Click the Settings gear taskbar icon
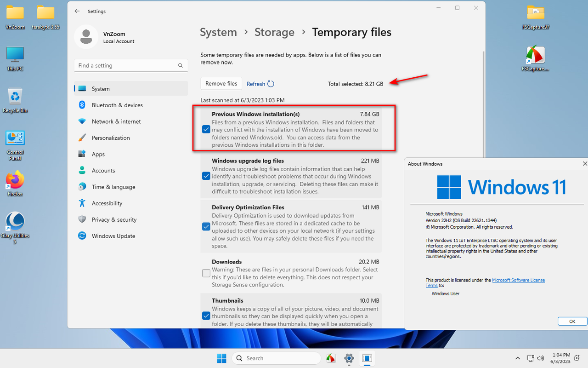 [x=349, y=358]
